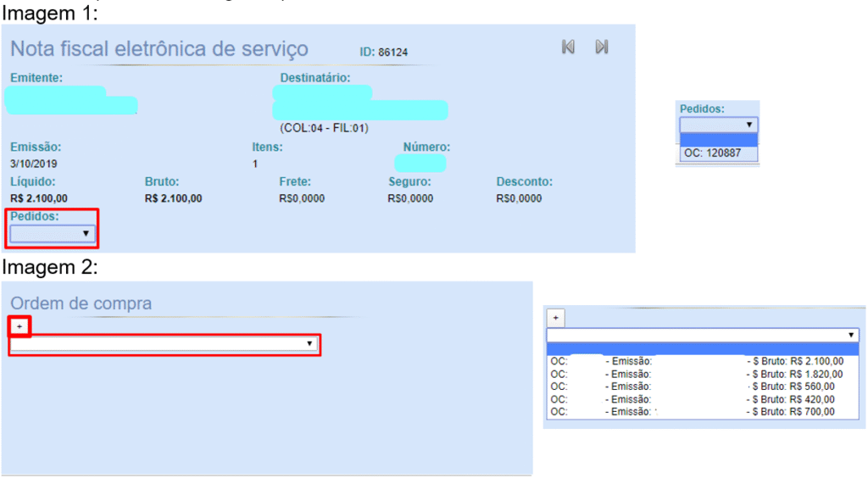Viewport: 868px width, 478px height.
Task: Choose the highlighted blank option above OC: 120887
Action: coord(717,140)
